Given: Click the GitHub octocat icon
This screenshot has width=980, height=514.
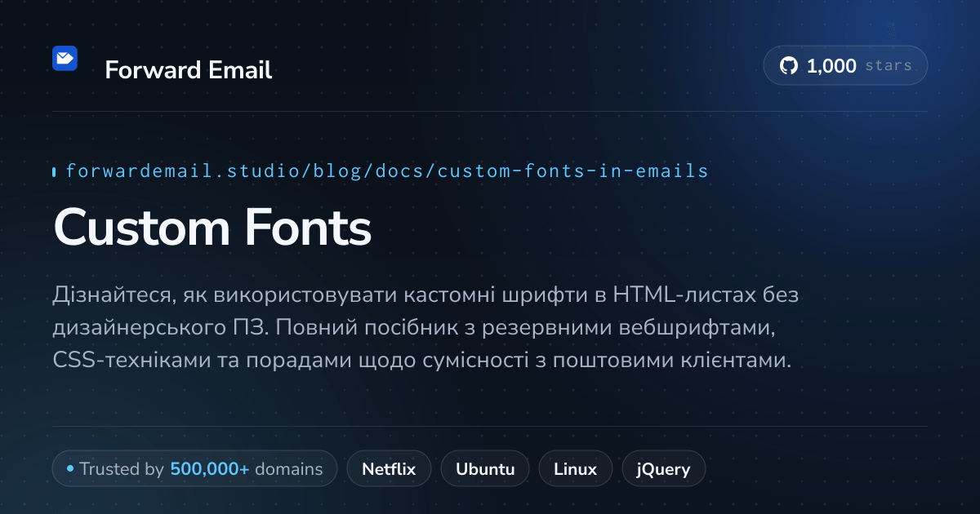Looking at the screenshot, I should pyautogui.click(x=788, y=66).
